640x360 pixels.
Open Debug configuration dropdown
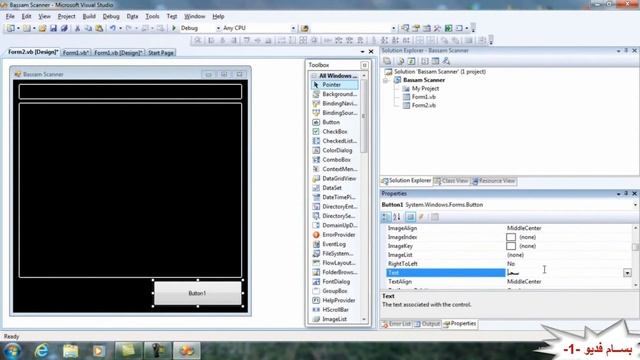(x=218, y=28)
